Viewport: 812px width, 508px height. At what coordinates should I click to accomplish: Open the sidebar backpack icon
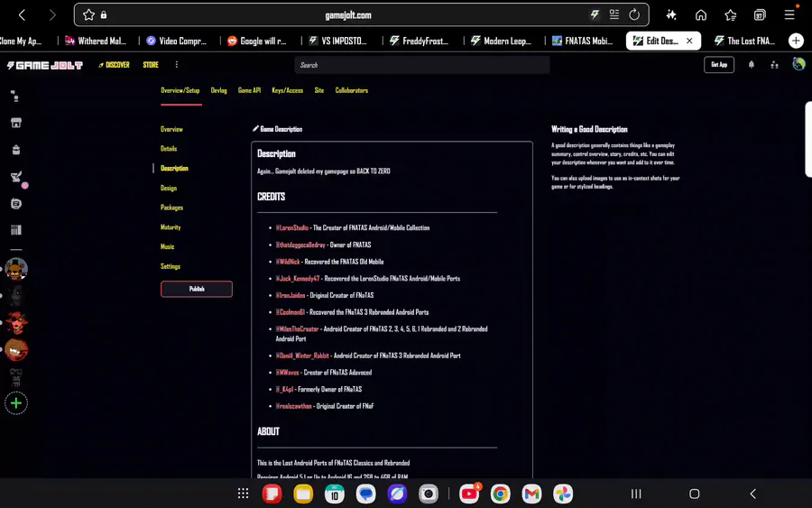(x=16, y=150)
